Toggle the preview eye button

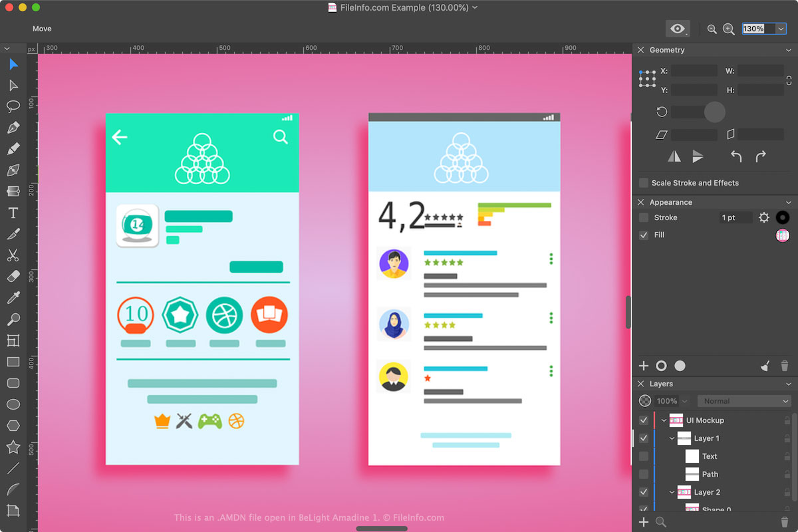click(x=678, y=29)
